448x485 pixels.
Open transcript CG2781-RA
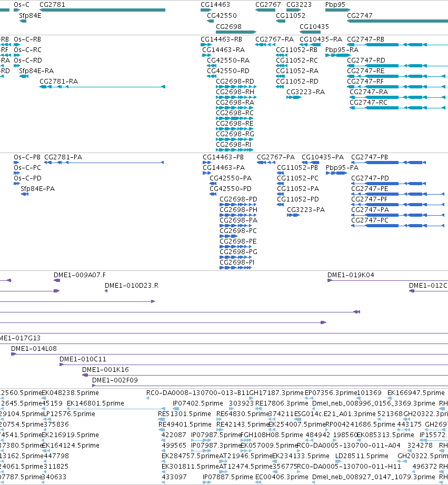[x=58, y=82]
